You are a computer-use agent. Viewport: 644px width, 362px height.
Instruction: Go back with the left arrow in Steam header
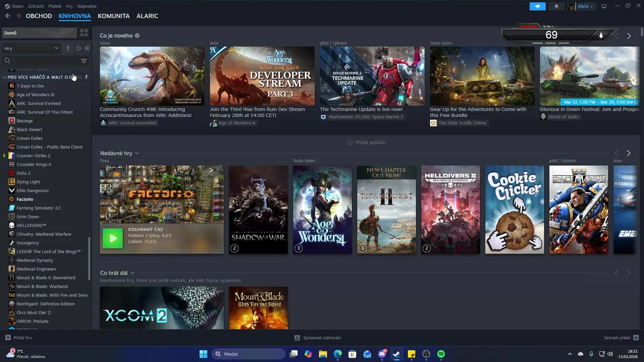8,16
